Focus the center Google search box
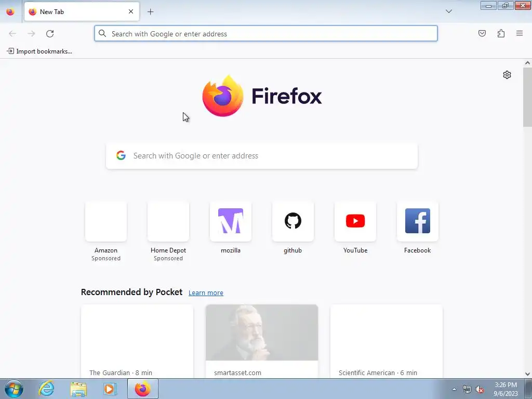 coord(262,156)
